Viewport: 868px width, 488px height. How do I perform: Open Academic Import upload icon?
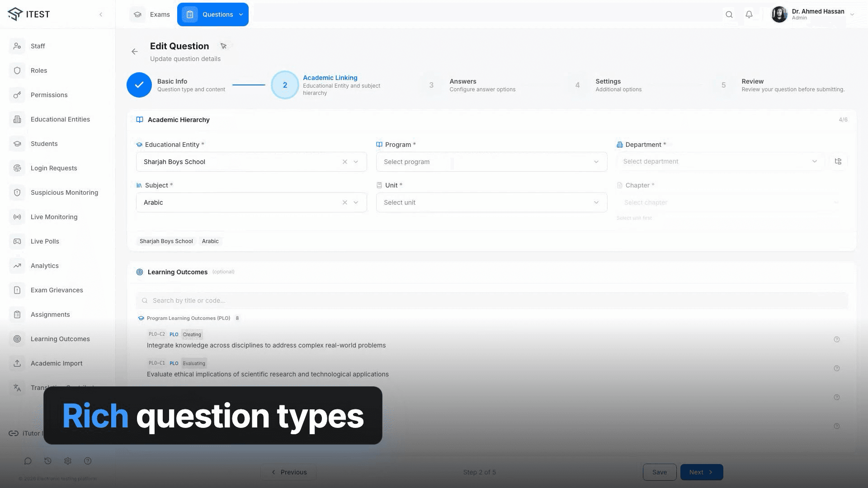pos(17,363)
